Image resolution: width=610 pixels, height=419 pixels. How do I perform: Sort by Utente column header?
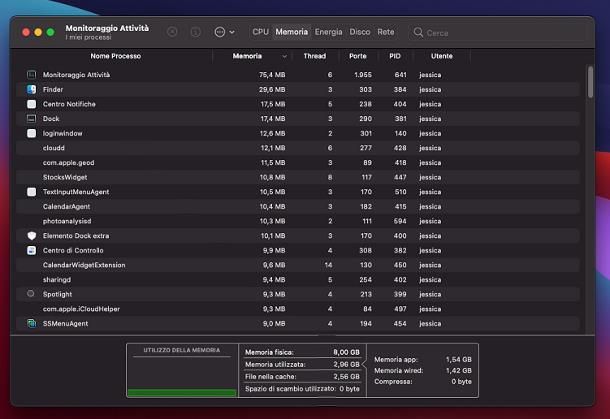point(442,56)
